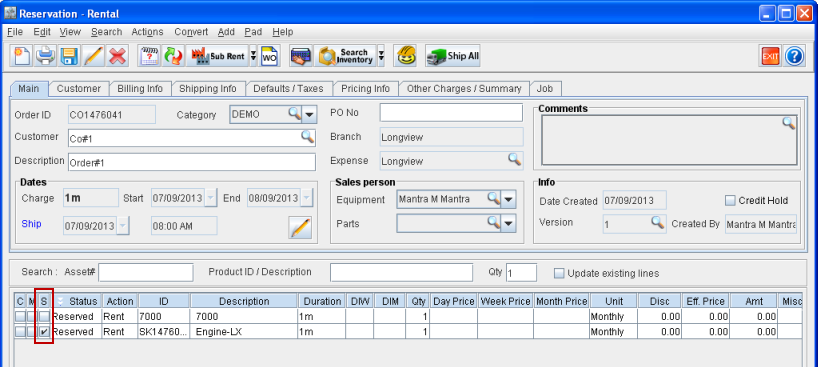Open the Pricing Info tab

(365, 89)
